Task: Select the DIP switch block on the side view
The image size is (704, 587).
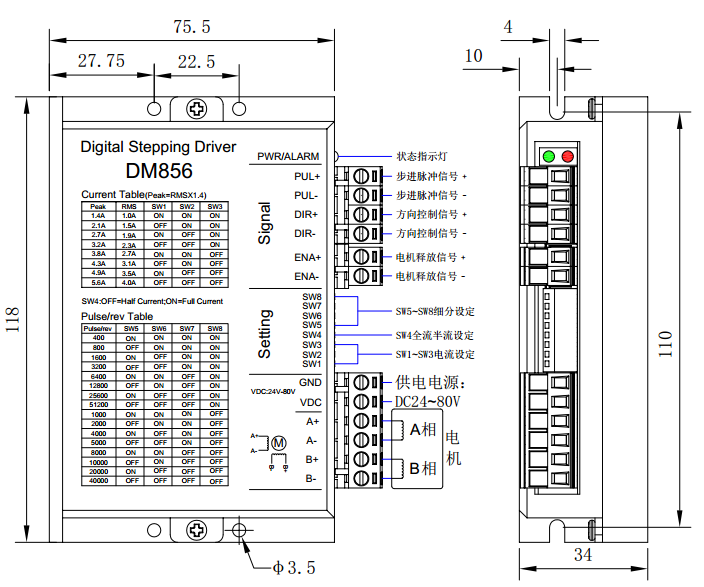Action: [547, 330]
